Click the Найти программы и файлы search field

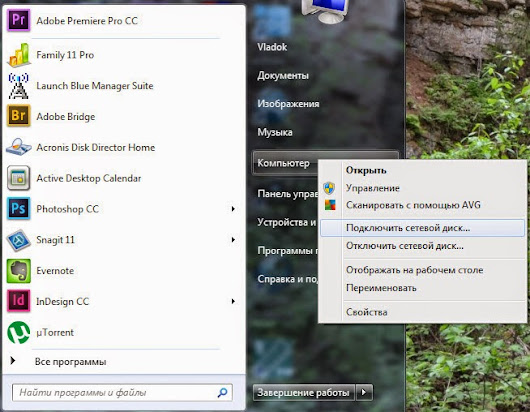click(x=122, y=392)
